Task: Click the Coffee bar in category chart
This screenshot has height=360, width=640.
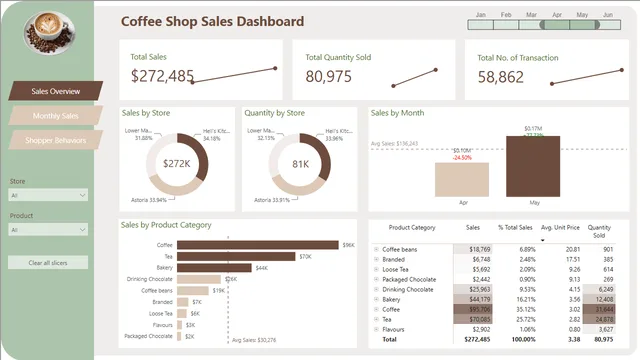Action: pyautogui.click(x=258, y=245)
